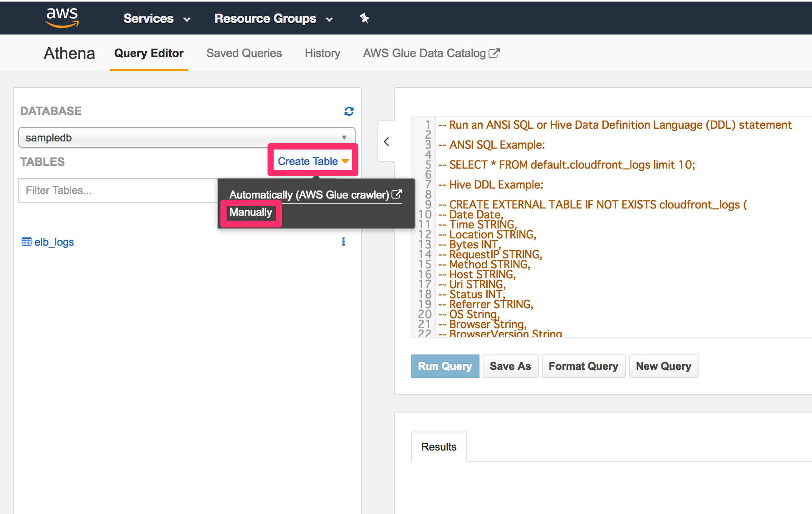Select Manually from the Create Table menu

point(250,212)
